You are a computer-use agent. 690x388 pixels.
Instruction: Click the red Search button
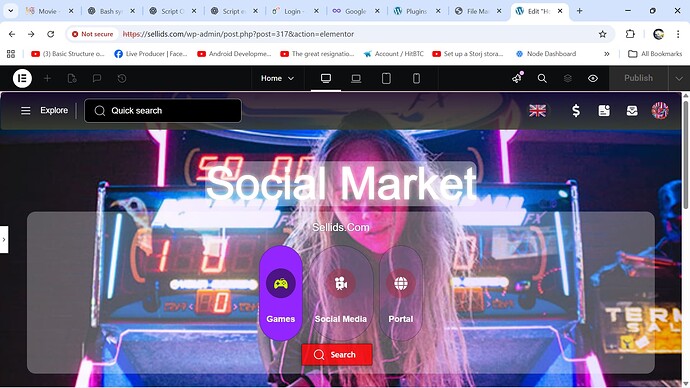337,355
